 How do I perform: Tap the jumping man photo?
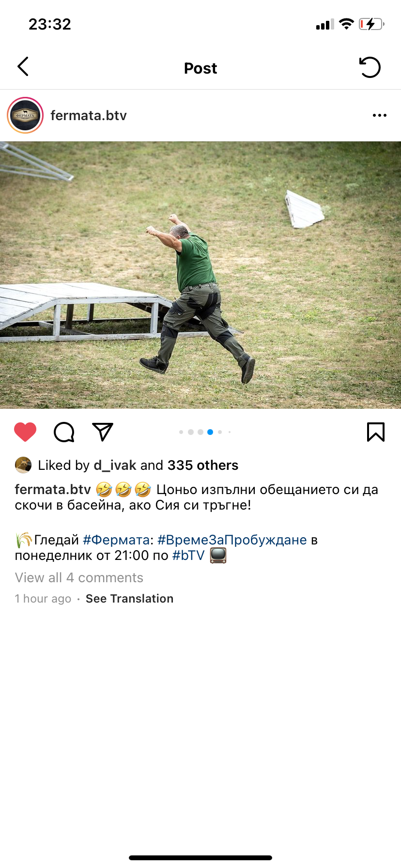coord(200,275)
